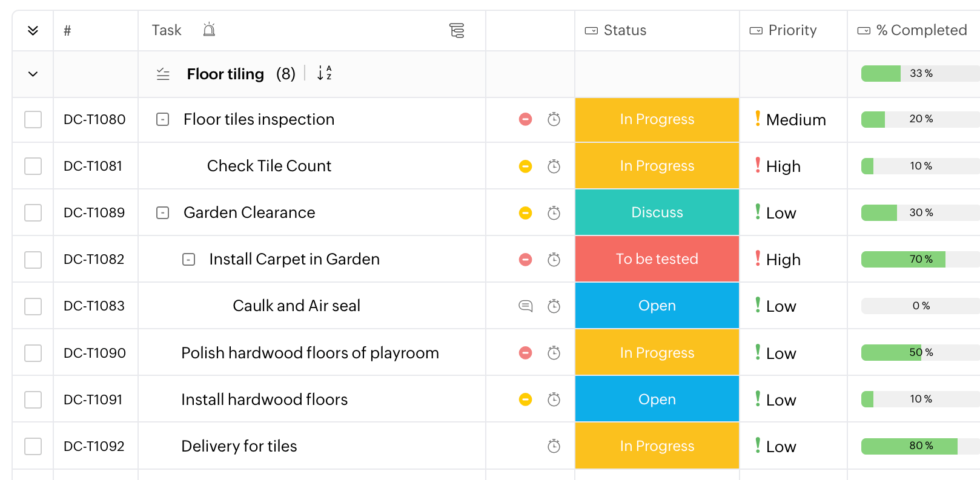The width and height of the screenshot is (980, 480).
Task: Tick the checkbox for DC-T1083
Action: tap(33, 306)
